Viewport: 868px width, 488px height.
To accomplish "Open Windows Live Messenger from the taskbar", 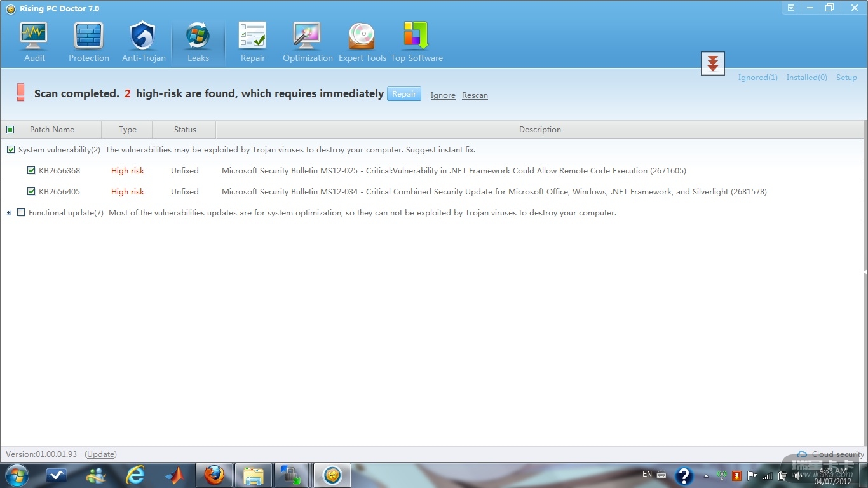I will point(97,475).
